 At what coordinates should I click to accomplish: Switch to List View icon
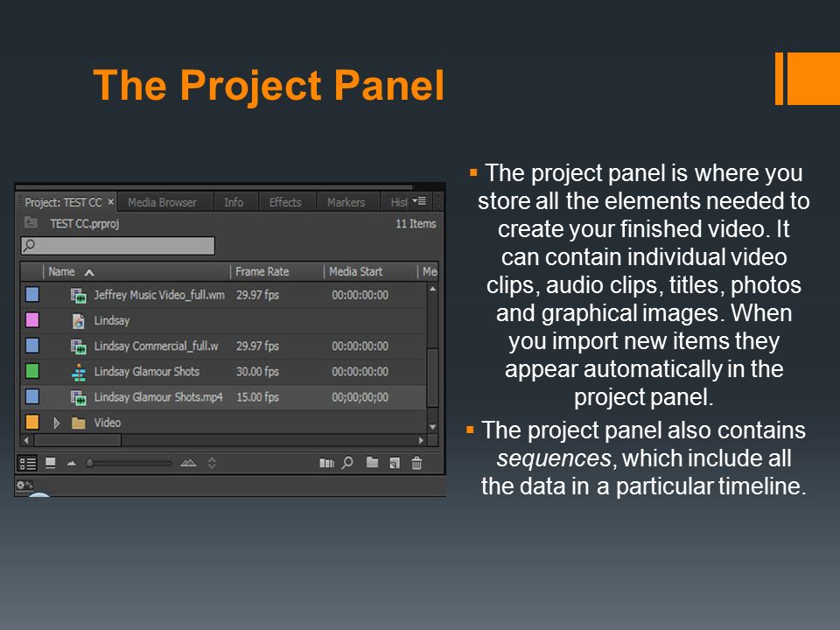tap(27, 463)
